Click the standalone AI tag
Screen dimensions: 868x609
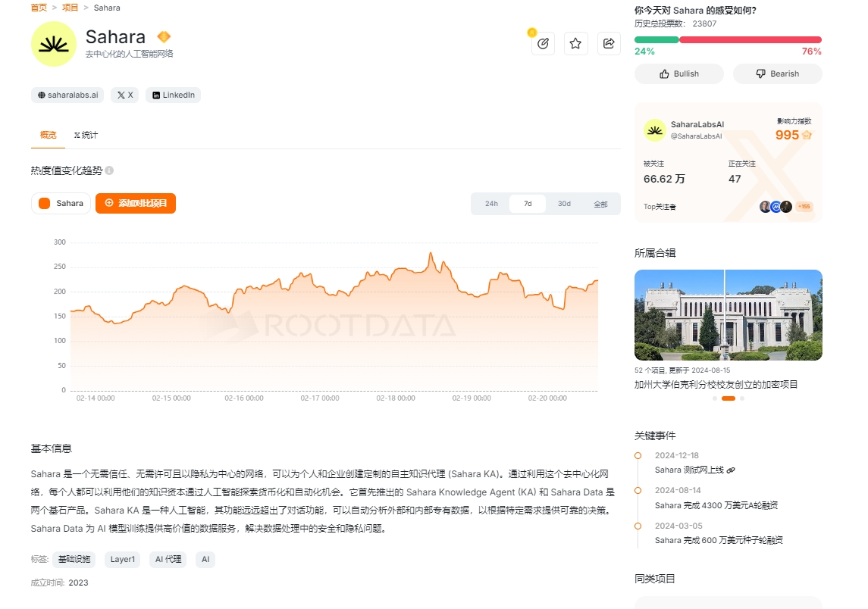[205, 559]
